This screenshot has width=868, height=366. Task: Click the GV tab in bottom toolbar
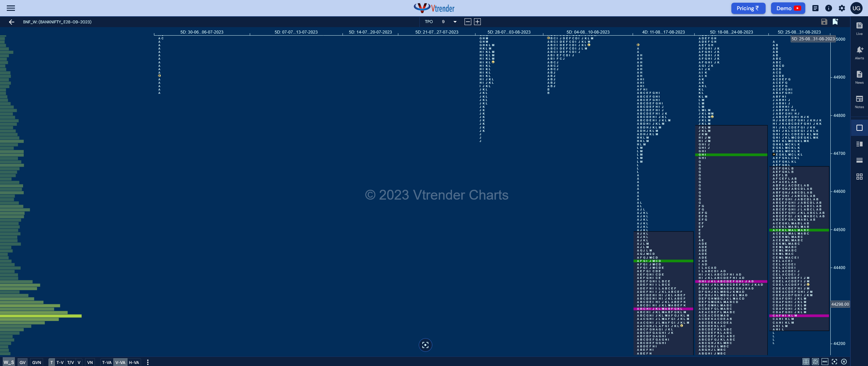pos(22,362)
